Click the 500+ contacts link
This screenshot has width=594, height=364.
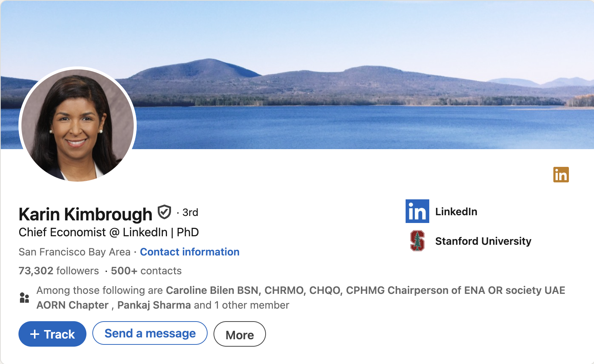[x=146, y=271]
